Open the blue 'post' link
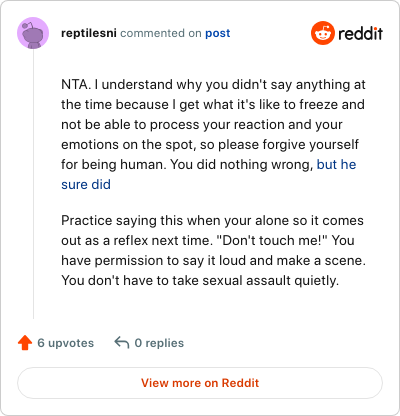The height and width of the screenshot is (416, 400). 218,33
